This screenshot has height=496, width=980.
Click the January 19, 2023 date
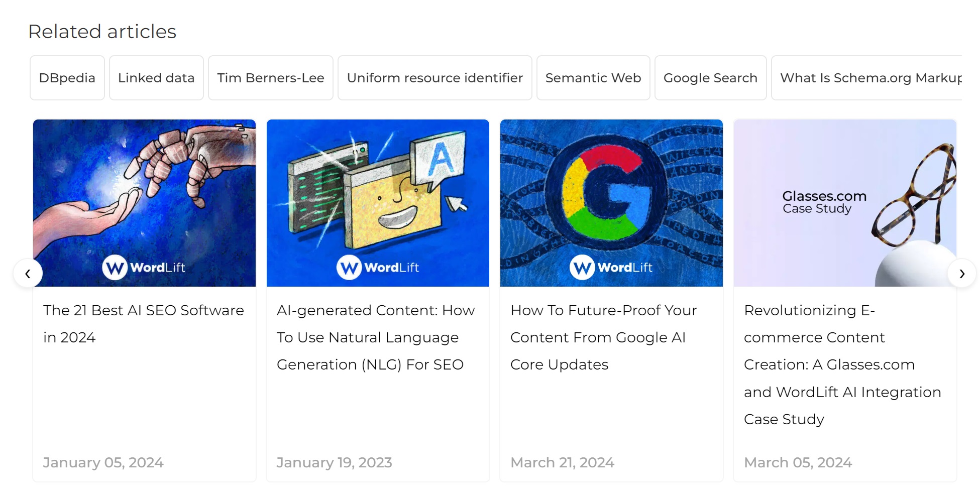point(334,462)
